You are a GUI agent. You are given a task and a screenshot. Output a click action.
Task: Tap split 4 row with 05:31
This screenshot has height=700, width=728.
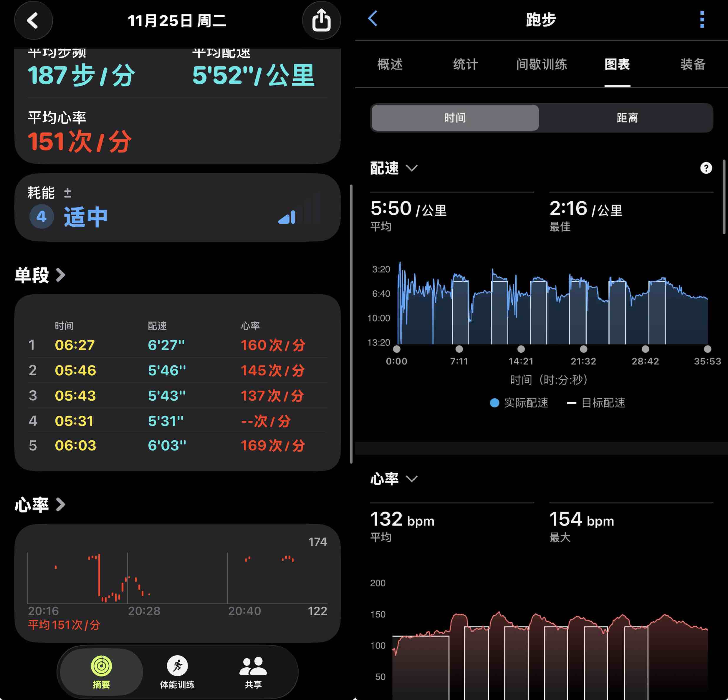(x=178, y=421)
